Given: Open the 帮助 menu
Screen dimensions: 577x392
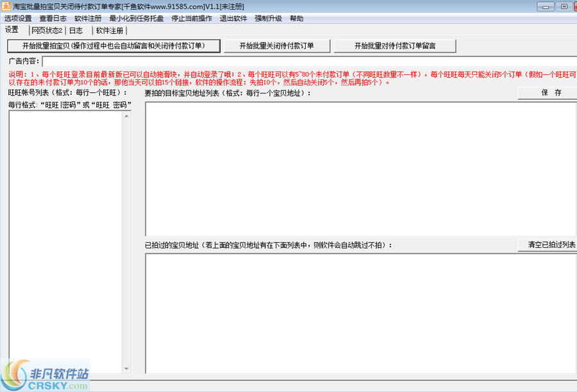Looking at the screenshot, I should (x=297, y=19).
